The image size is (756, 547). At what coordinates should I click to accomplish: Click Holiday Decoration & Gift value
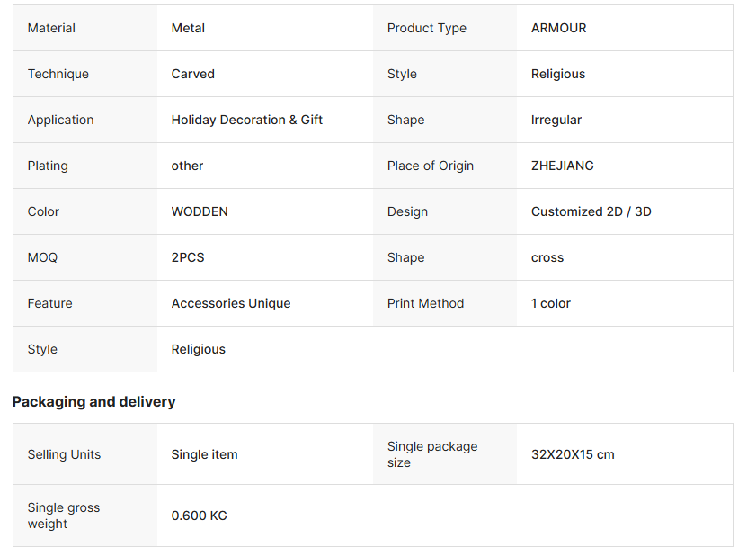(x=246, y=120)
